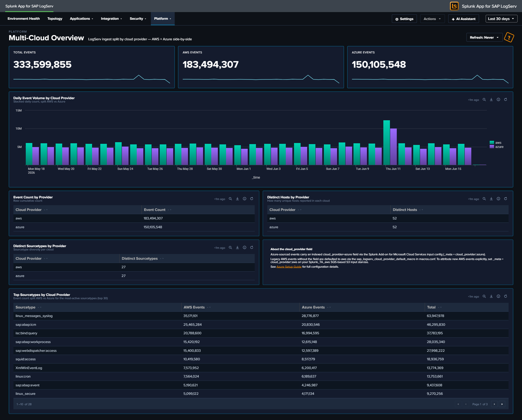Open the Settings button
This screenshot has height=420, width=522.
pos(404,19)
